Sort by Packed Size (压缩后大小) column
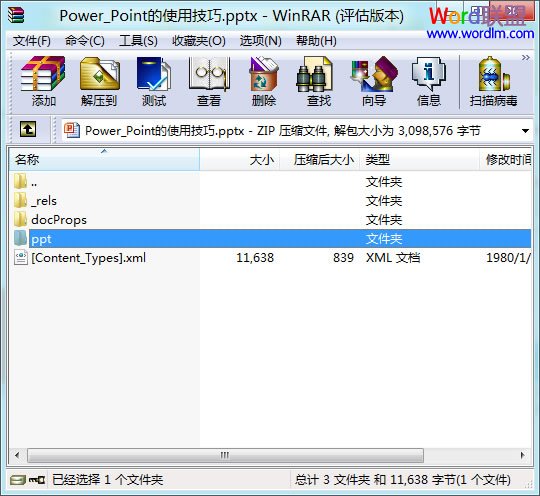The height and width of the screenshot is (496, 540). (320, 159)
